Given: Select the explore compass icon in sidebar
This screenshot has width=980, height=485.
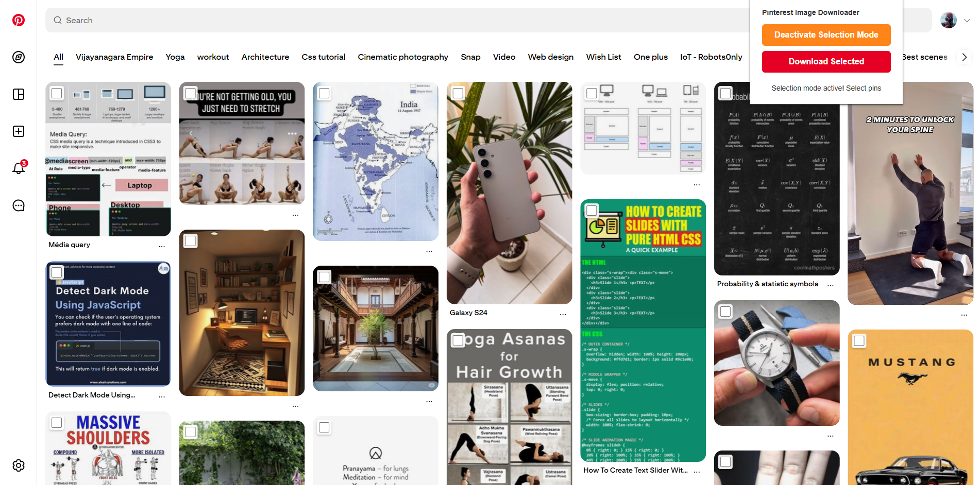Looking at the screenshot, I should [19, 57].
